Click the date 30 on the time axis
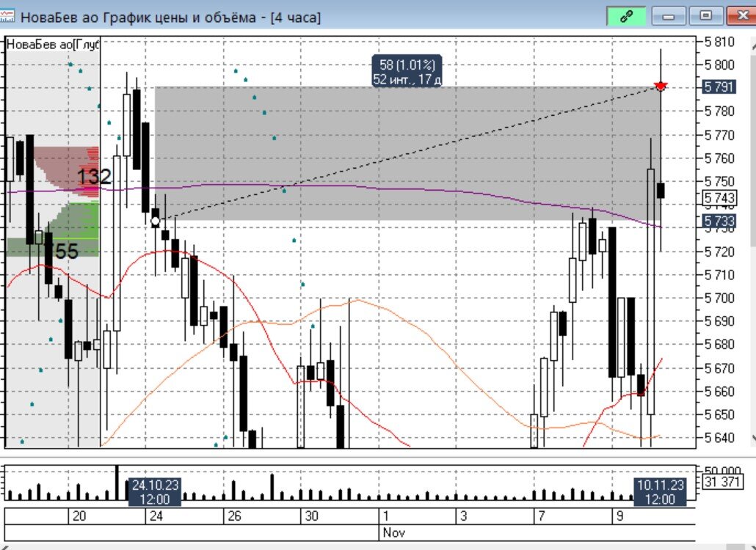 click(x=311, y=516)
